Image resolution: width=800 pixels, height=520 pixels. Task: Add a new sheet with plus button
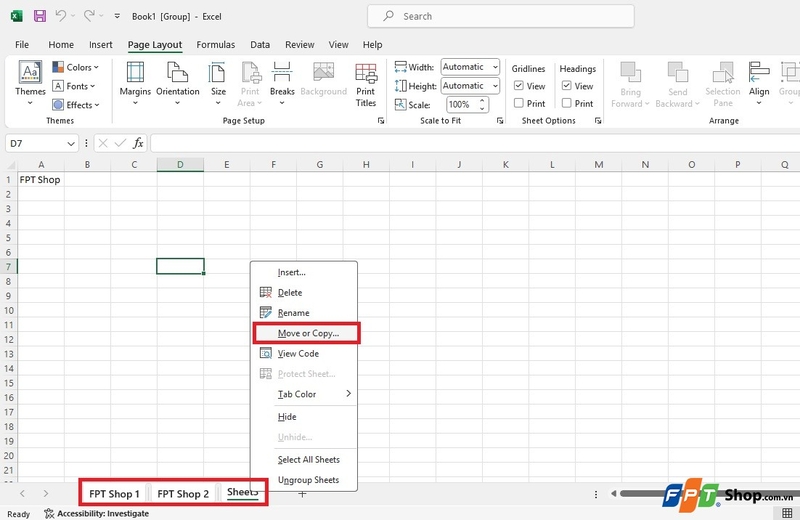(302, 493)
